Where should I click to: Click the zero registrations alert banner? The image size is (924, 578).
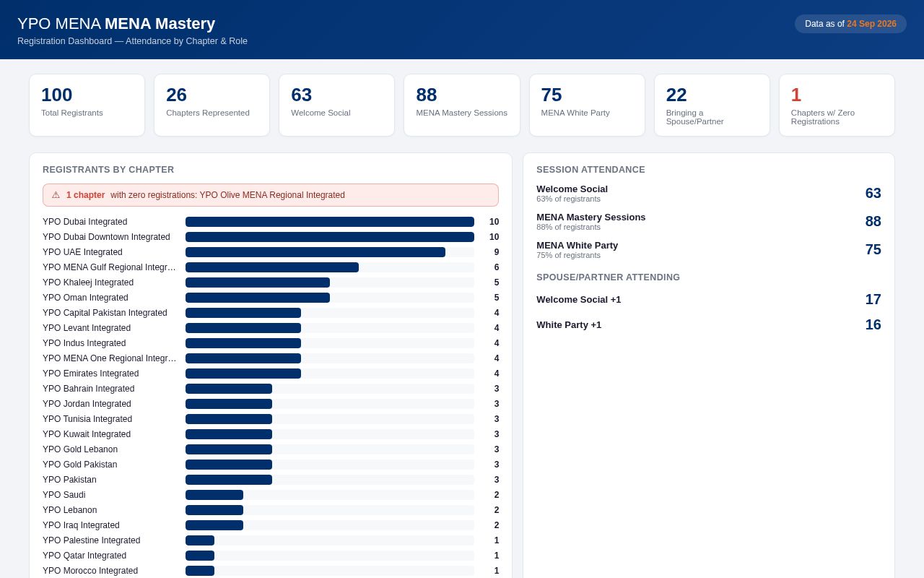tap(271, 195)
